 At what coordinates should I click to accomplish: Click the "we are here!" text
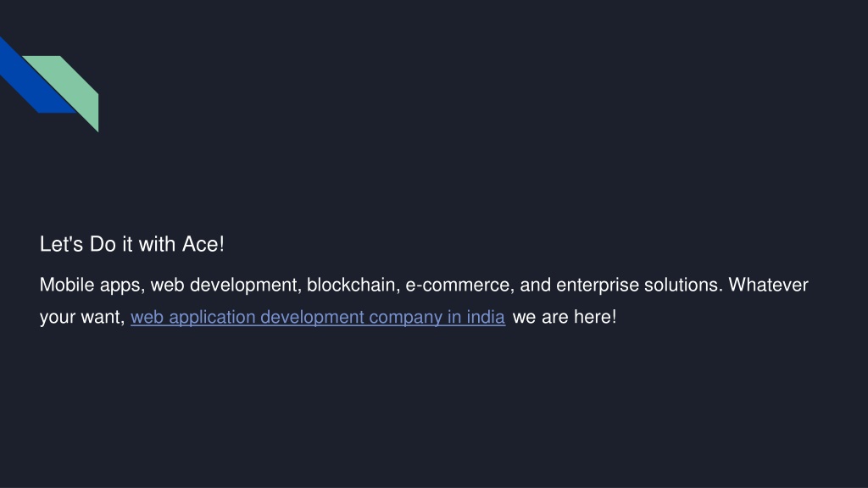565,317
